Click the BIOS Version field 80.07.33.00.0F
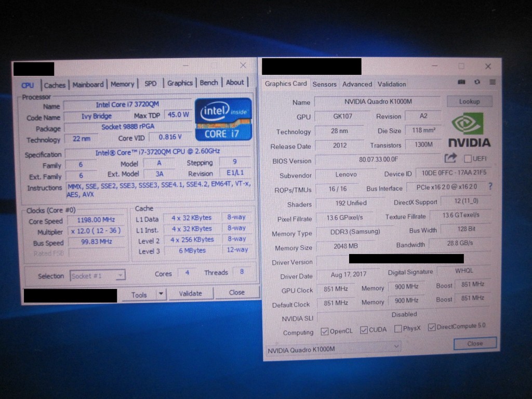 pyautogui.click(x=378, y=159)
